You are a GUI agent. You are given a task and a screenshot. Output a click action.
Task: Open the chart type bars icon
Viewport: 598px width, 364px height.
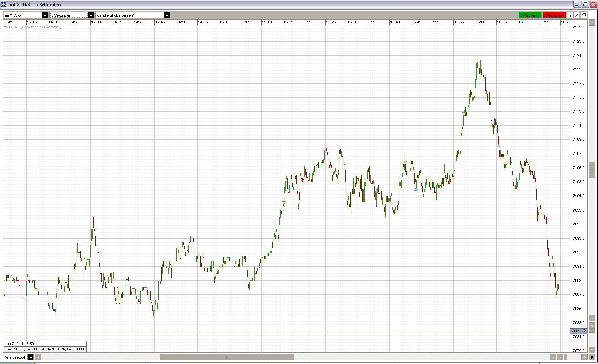tap(570, 15)
